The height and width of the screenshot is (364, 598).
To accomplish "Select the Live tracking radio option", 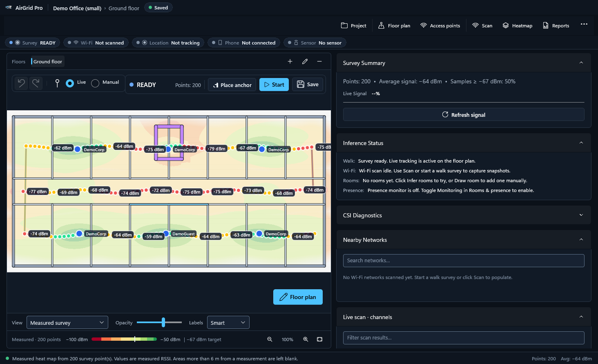I will point(70,83).
